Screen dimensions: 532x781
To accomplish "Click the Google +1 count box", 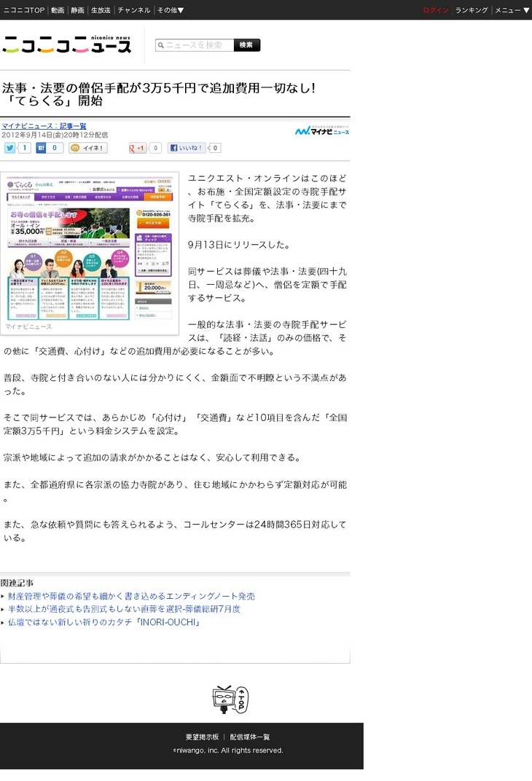I will (x=155, y=148).
